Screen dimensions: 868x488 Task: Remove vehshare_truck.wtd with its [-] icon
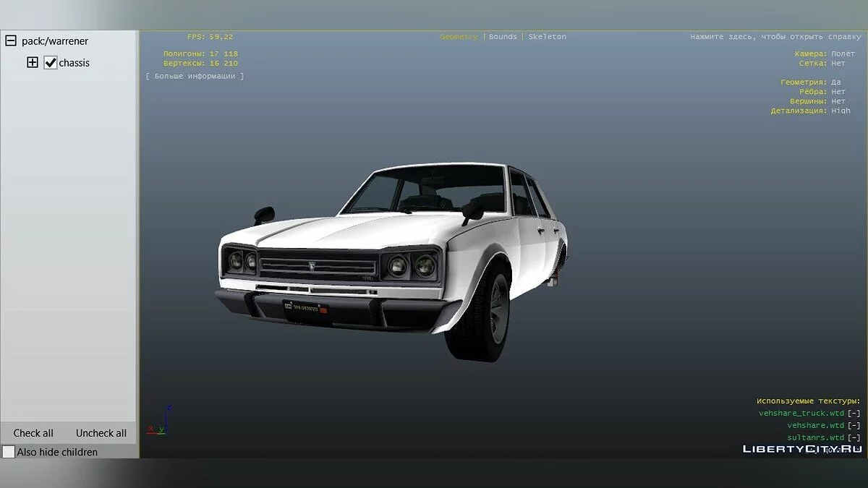click(854, 414)
